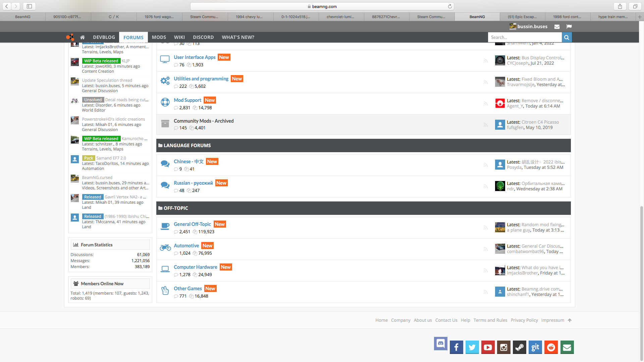Go to the home icon in navbar
The width and height of the screenshot is (644, 362).
pos(82,37)
